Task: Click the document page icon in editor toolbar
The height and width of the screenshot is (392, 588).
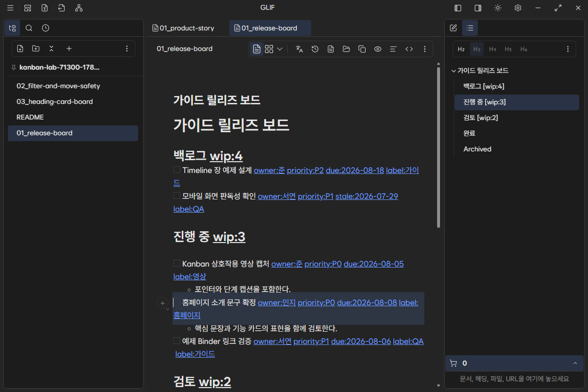Action: (x=331, y=49)
